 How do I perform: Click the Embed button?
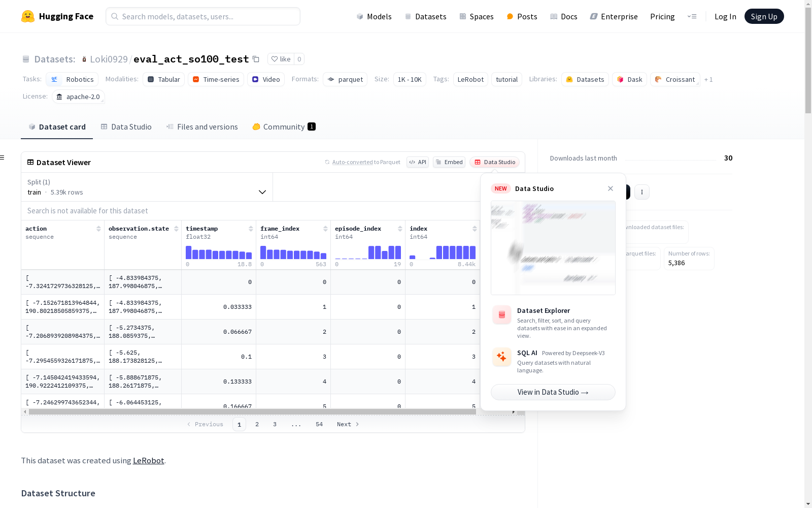[x=449, y=162]
